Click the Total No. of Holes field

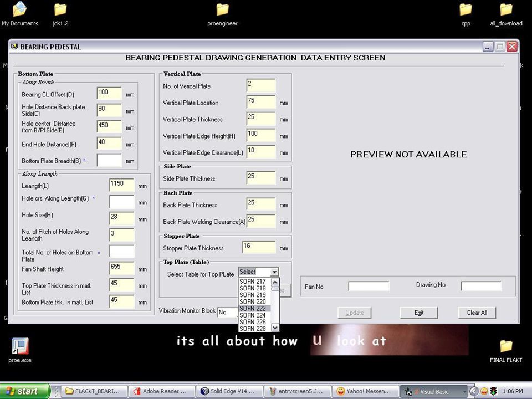point(122,252)
